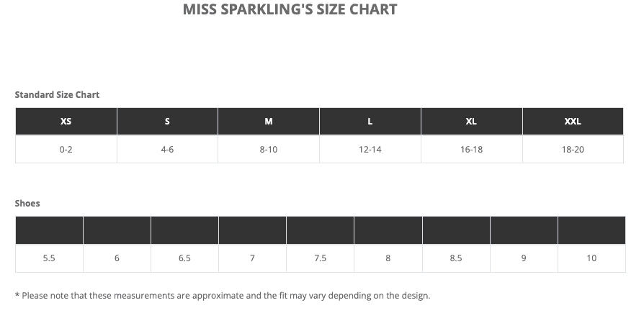Select the L size column header

click(x=370, y=122)
